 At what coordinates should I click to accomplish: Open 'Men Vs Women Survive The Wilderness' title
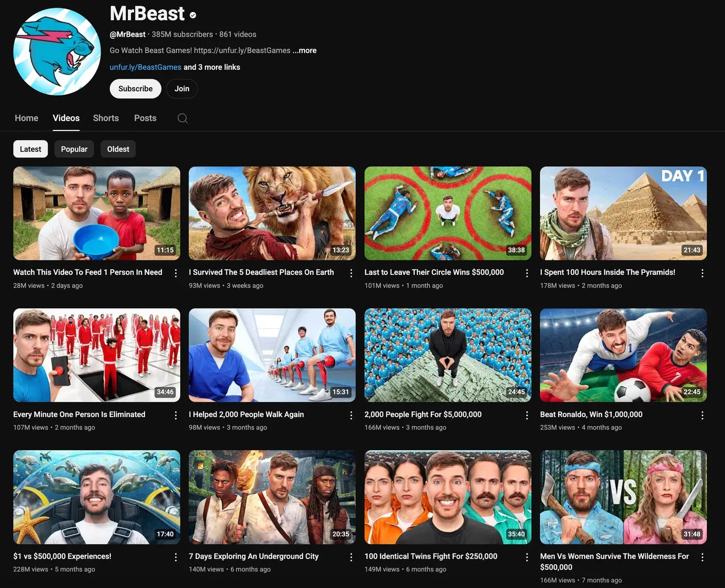615,562
